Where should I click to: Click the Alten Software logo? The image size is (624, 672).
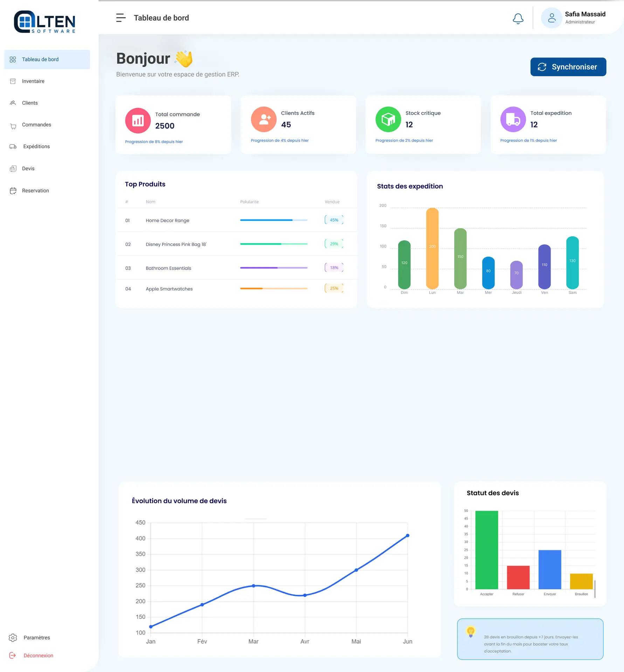tap(44, 22)
